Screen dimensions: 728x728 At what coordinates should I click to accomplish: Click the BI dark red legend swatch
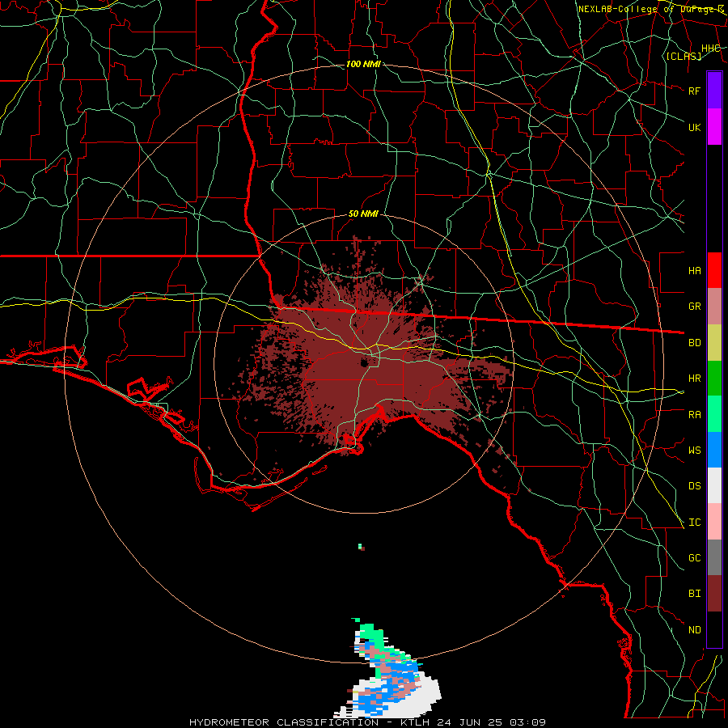(x=714, y=594)
